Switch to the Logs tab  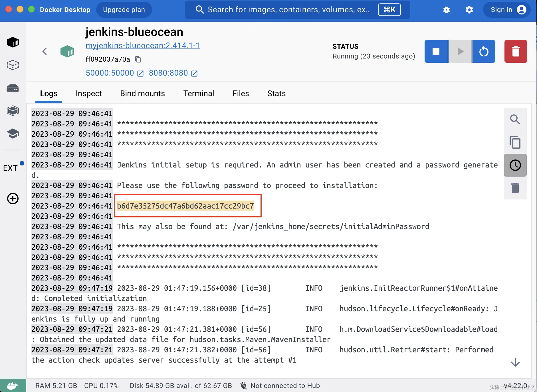pos(49,94)
